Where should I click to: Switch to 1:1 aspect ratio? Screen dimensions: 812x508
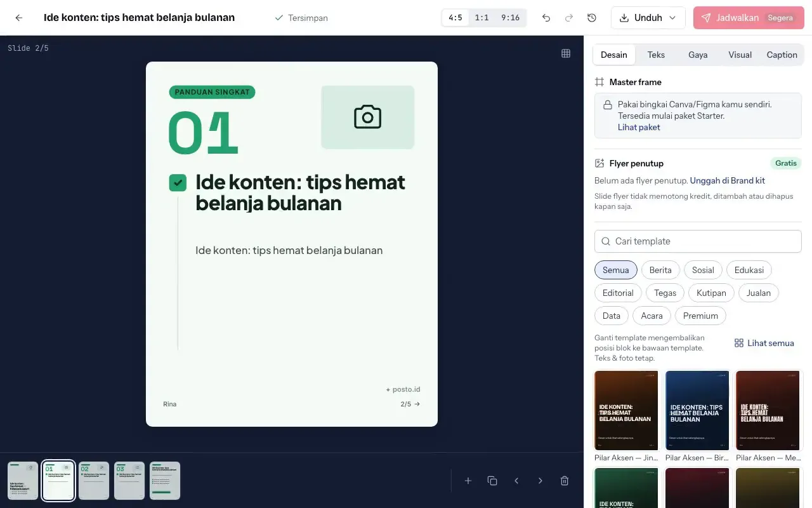pos(481,18)
